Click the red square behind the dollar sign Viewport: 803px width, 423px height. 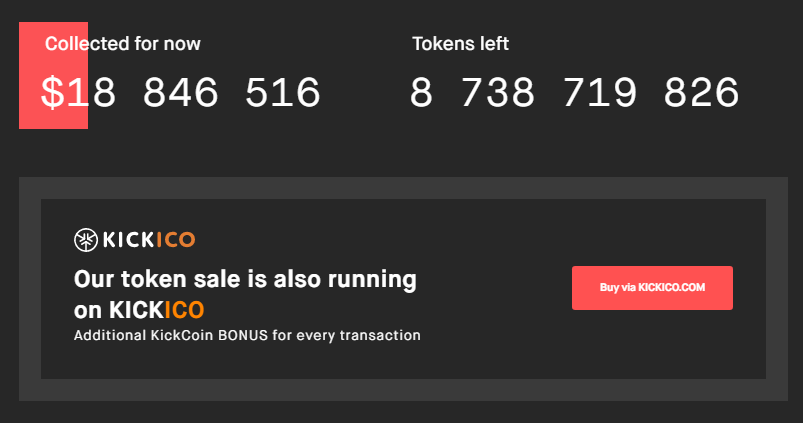click(53, 75)
